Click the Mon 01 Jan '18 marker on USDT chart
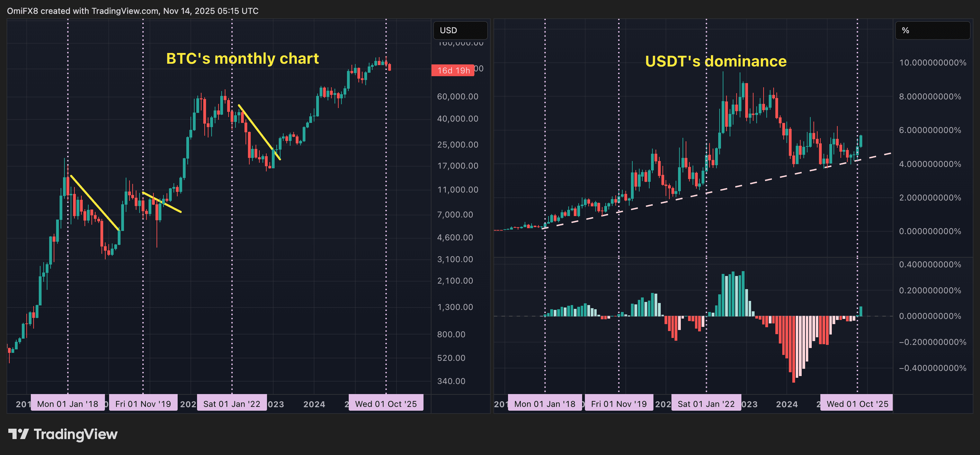Viewport: 980px width, 455px height. click(545, 403)
